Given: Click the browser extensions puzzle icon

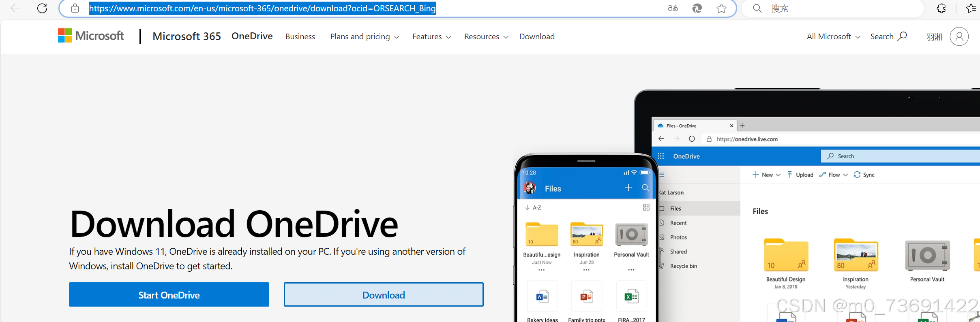Looking at the screenshot, I should [941, 8].
